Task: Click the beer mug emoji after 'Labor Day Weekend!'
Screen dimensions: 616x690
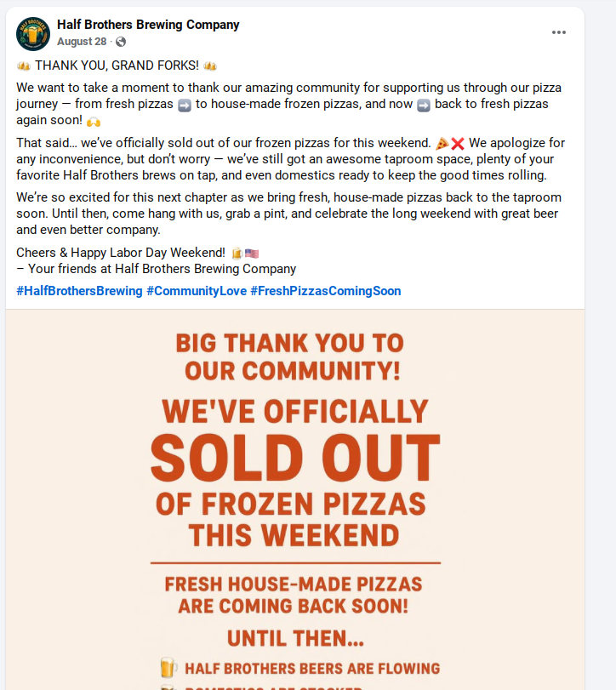Action: [x=237, y=253]
